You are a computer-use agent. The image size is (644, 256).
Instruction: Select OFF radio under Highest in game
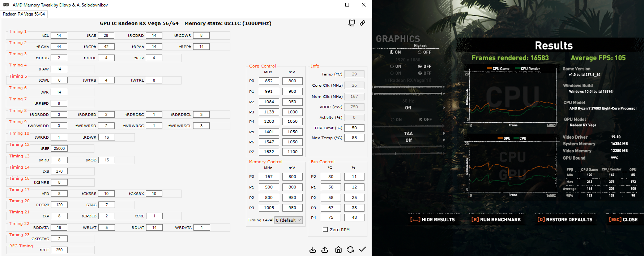pyautogui.click(x=419, y=52)
